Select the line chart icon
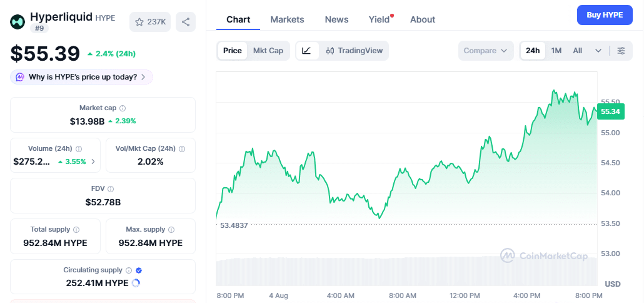The width and height of the screenshot is (644, 303). [307, 51]
